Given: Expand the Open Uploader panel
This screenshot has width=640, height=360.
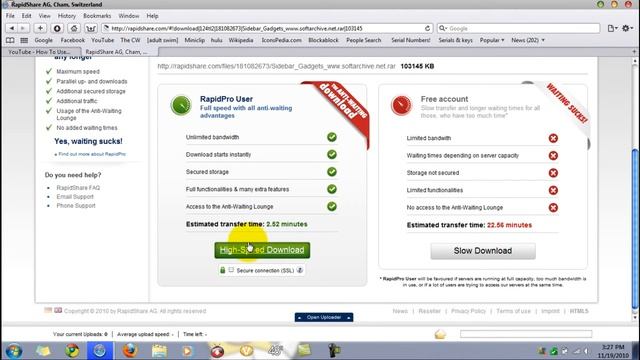Looking at the screenshot, I should [324, 317].
